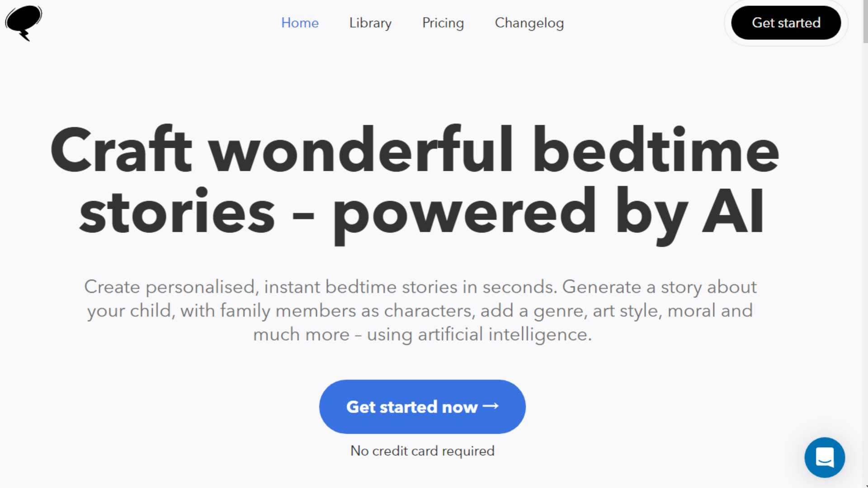The height and width of the screenshot is (488, 868).
Task: Navigate to Pricing
Action: pyautogui.click(x=443, y=23)
